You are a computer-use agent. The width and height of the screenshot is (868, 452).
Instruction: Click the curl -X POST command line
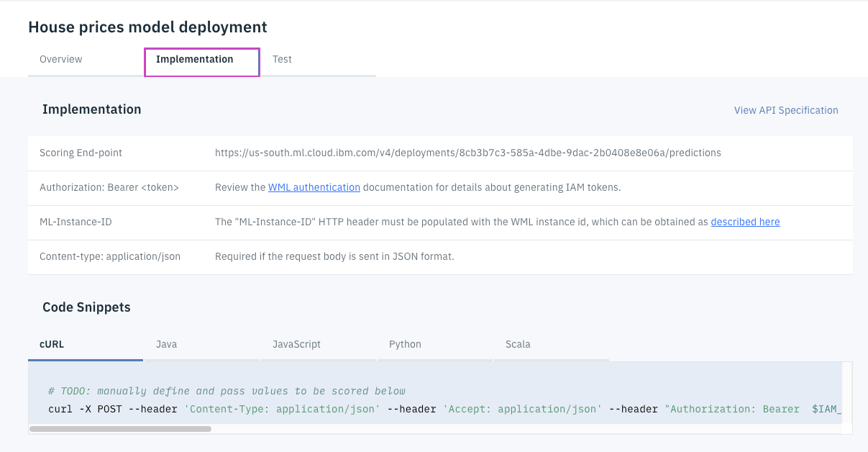444,409
